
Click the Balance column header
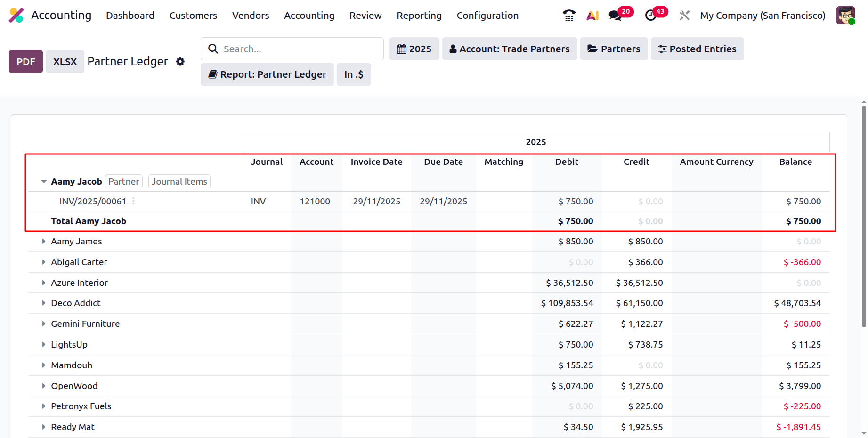coord(795,162)
